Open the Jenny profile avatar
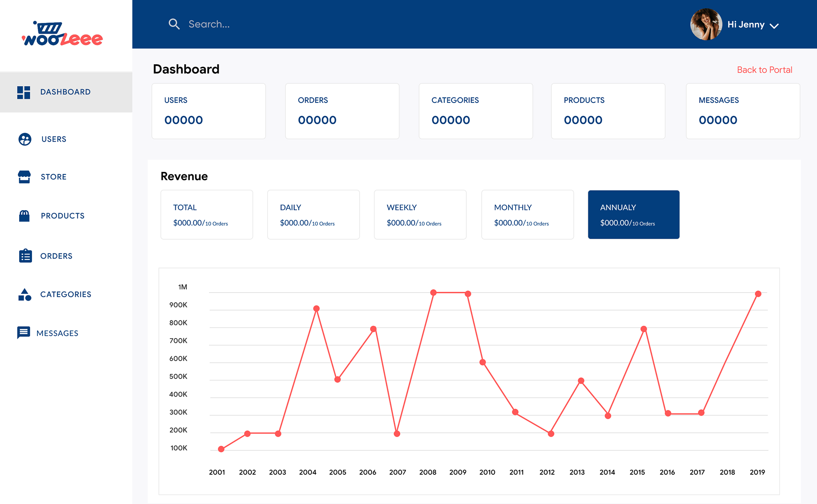 pyautogui.click(x=706, y=24)
